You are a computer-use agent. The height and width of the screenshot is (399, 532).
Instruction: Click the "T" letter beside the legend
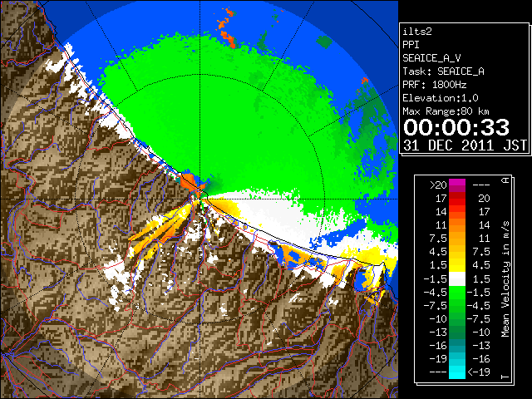505,377
